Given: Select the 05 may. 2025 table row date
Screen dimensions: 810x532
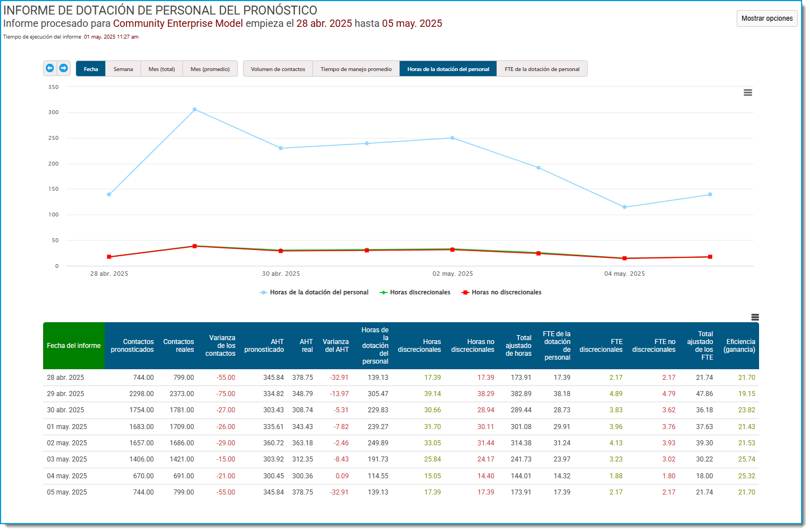Looking at the screenshot, I should pos(67,492).
